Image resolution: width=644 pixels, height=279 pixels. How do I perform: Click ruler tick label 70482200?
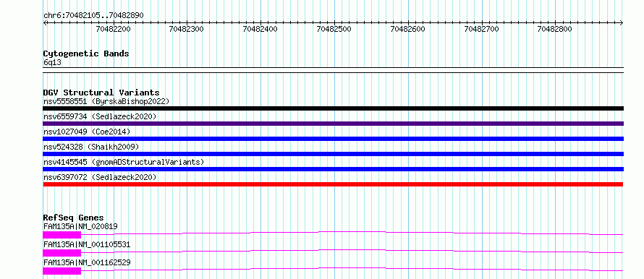click(x=114, y=29)
